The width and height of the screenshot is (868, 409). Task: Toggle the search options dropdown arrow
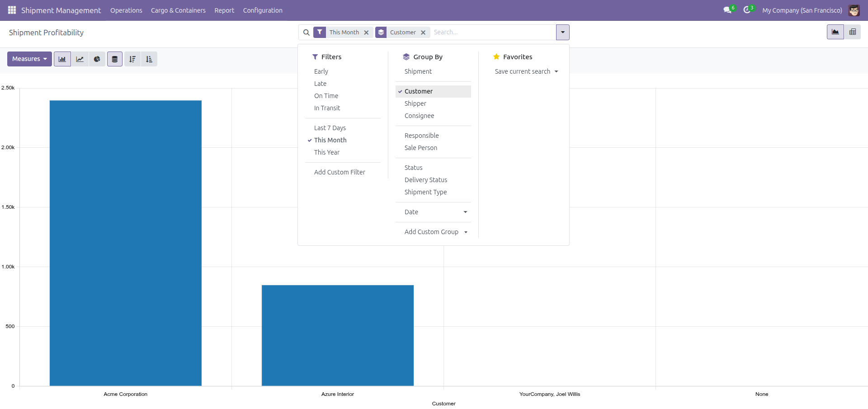pyautogui.click(x=562, y=33)
